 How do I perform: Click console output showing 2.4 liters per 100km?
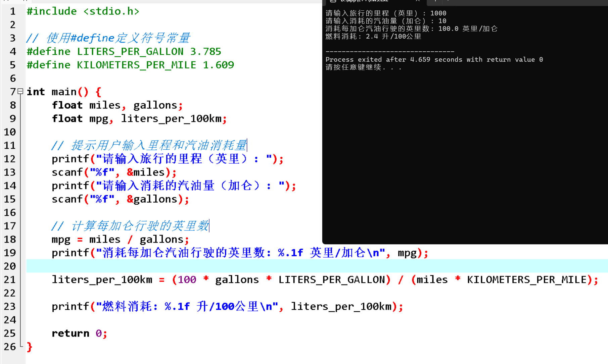(373, 36)
